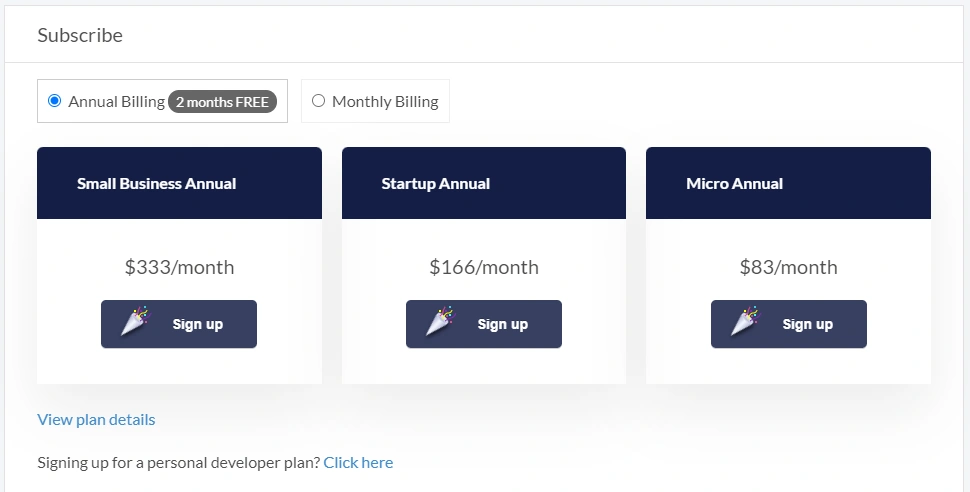Screen dimensions: 970x492
Task: Click the party popper icon in Small Business plan
Action: click(x=136, y=321)
